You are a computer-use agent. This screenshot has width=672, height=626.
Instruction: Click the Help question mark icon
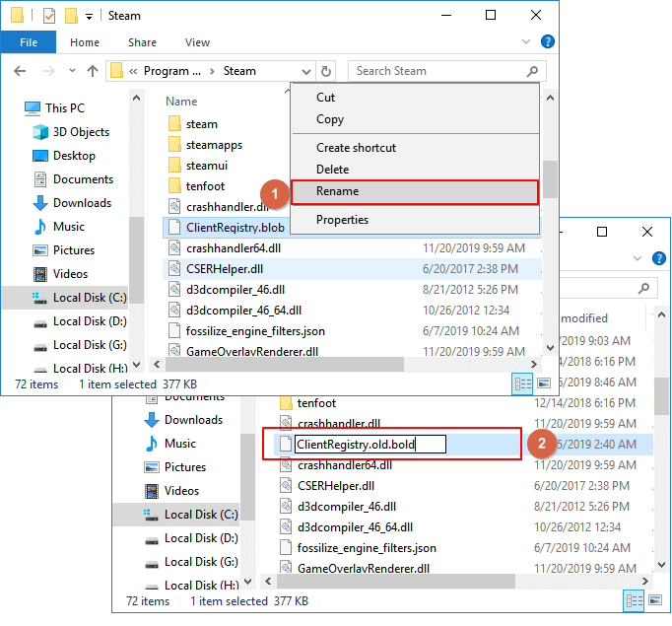[548, 42]
